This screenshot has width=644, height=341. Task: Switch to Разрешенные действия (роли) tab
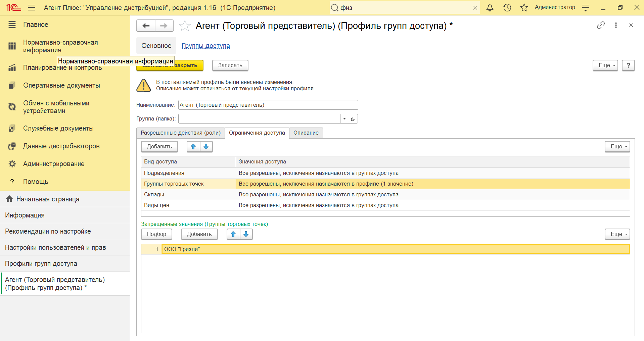pos(181,133)
